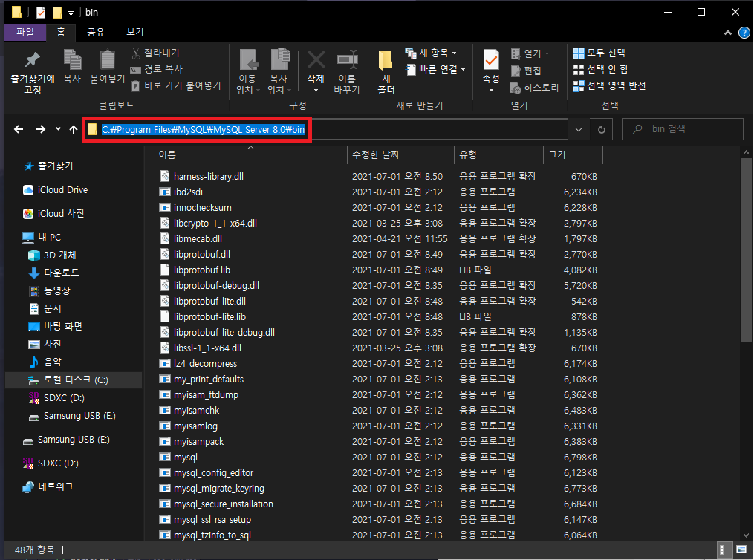Switch to large icons view in status bar
The image size is (754, 560).
click(x=741, y=550)
